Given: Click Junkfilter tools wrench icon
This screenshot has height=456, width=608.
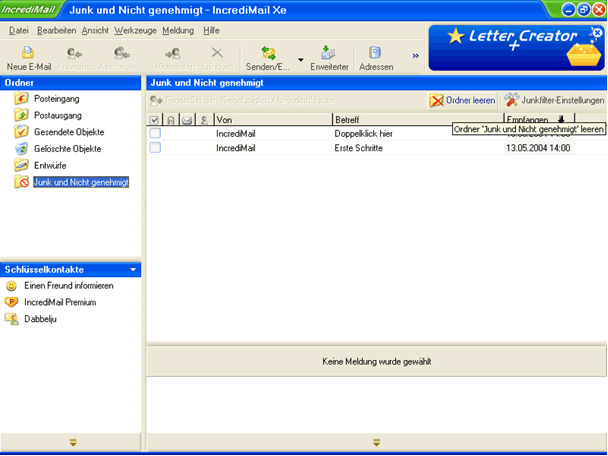Looking at the screenshot, I should pos(511,100).
